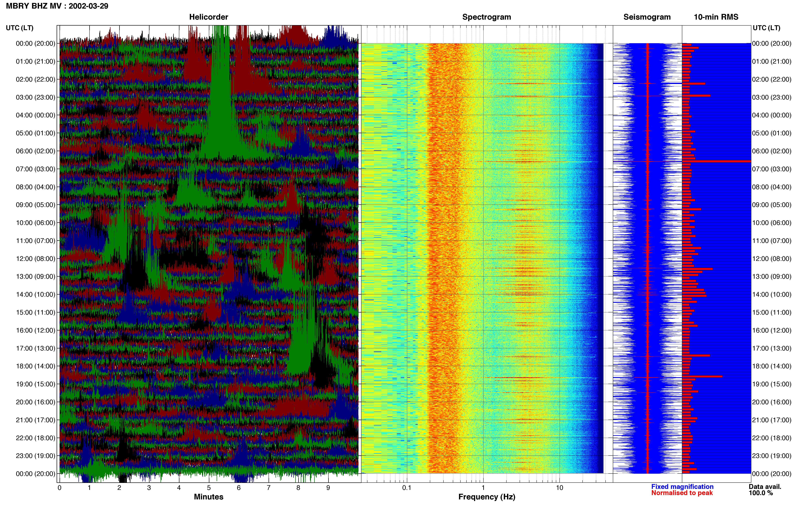Image resolution: width=812 pixels, height=508 pixels.
Task: Select the left-axis time label "07:00 (03:00)"
Action: pyautogui.click(x=36, y=169)
